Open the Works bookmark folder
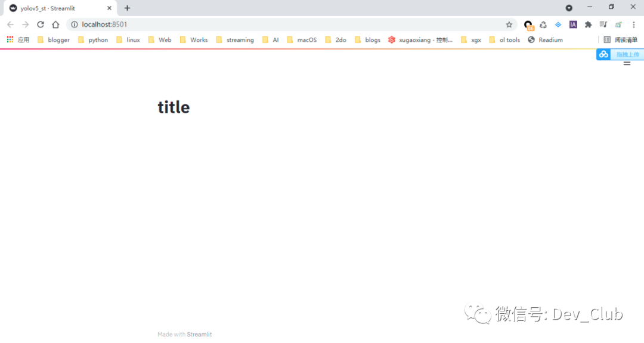Screen dimensions: 644x343 pyautogui.click(x=194, y=40)
